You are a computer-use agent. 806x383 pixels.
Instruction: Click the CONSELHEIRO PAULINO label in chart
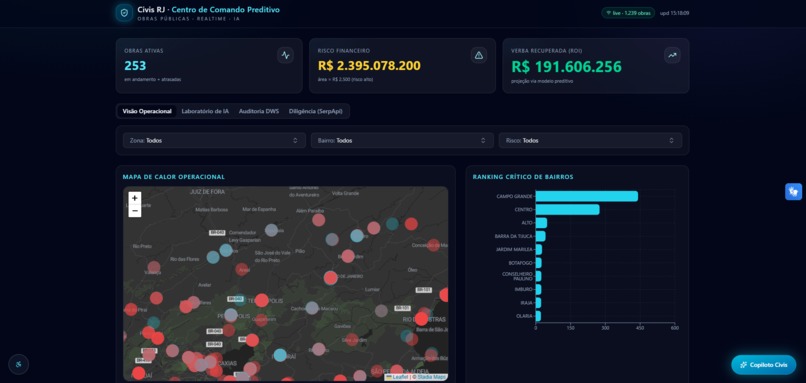[517, 277]
